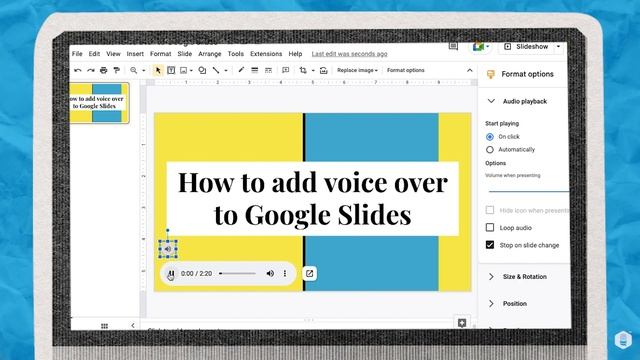Click the Google Meet icon
The width and height of the screenshot is (640, 360).
tap(478, 47)
